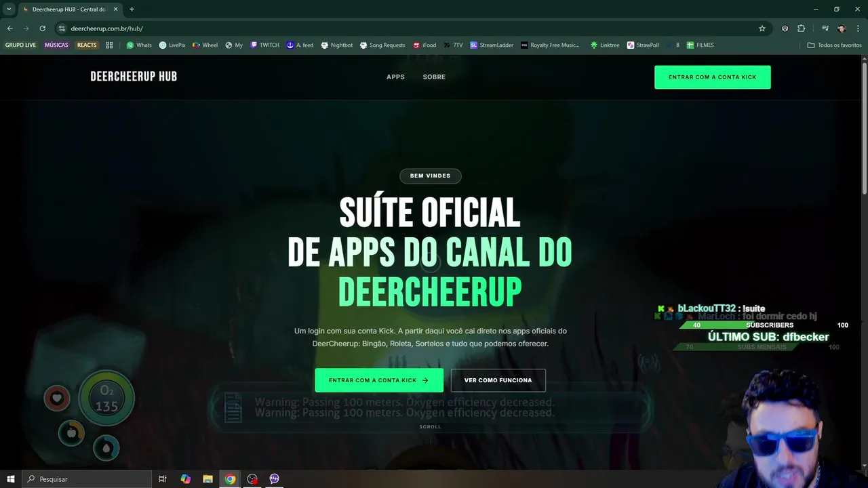Open Nightbot bookmark
The width and height of the screenshot is (868, 488).
pyautogui.click(x=337, y=45)
